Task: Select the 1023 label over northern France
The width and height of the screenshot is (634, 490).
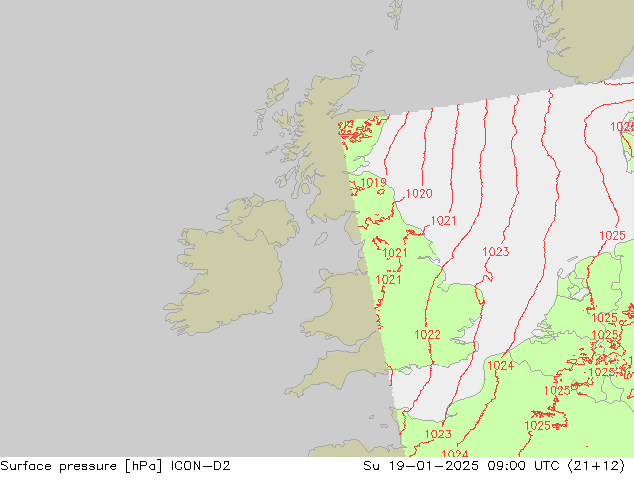Action: (438, 434)
